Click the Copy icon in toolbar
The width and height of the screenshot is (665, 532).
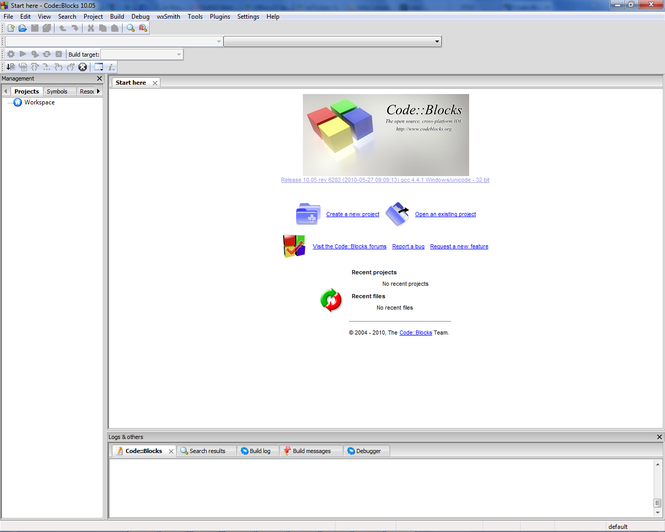[x=103, y=28]
